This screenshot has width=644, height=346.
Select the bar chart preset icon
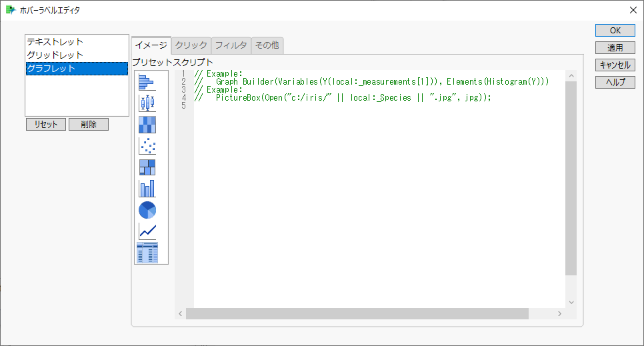[147, 189]
